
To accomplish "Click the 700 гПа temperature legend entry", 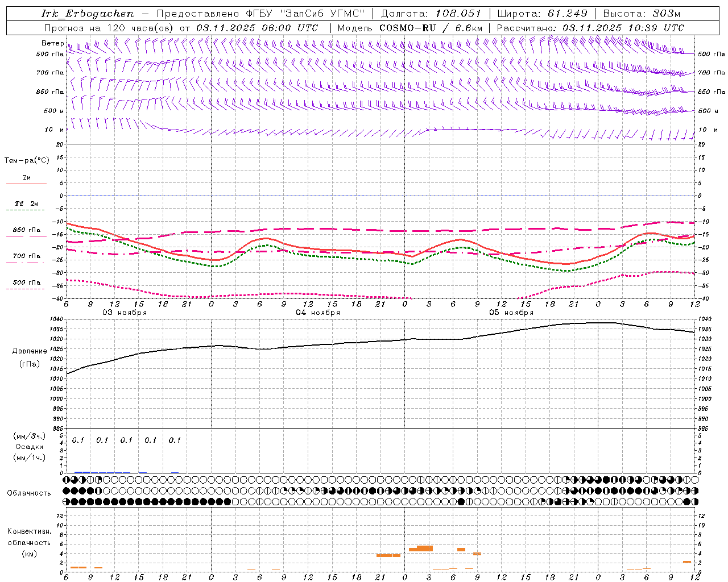I will point(26,256).
